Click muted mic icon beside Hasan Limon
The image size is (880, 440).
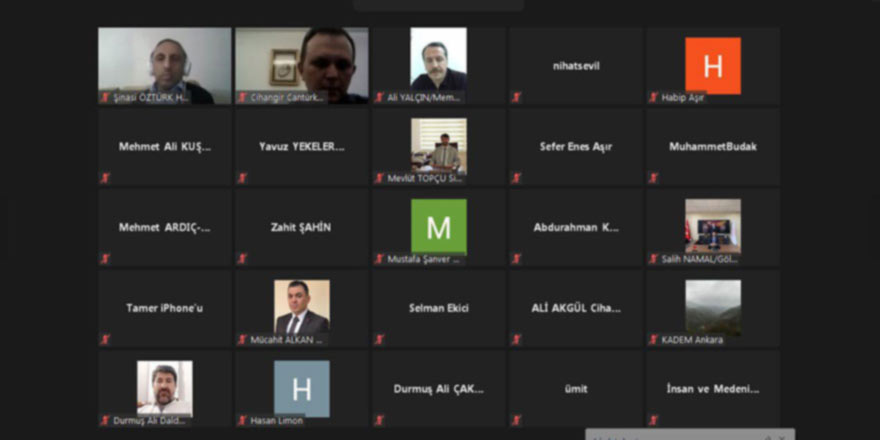click(242, 420)
